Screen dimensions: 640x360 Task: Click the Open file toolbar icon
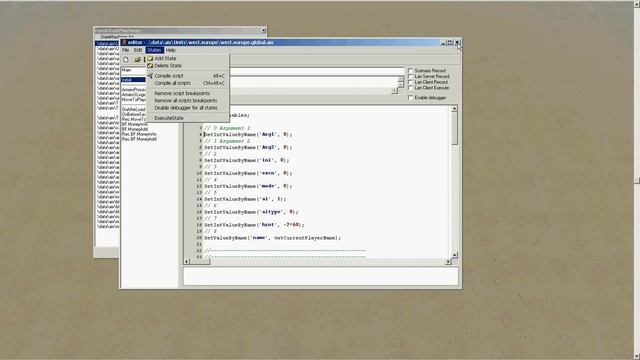click(x=138, y=60)
